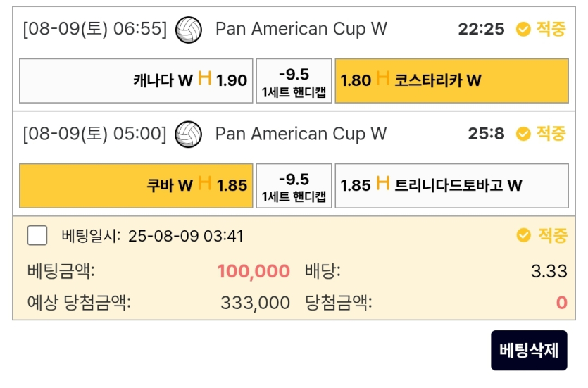Select the 트리니다드토바고 W 1.85 bet option
Viewport: 588px width, 388px height.
pyautogui.click(x=451, y=186)
